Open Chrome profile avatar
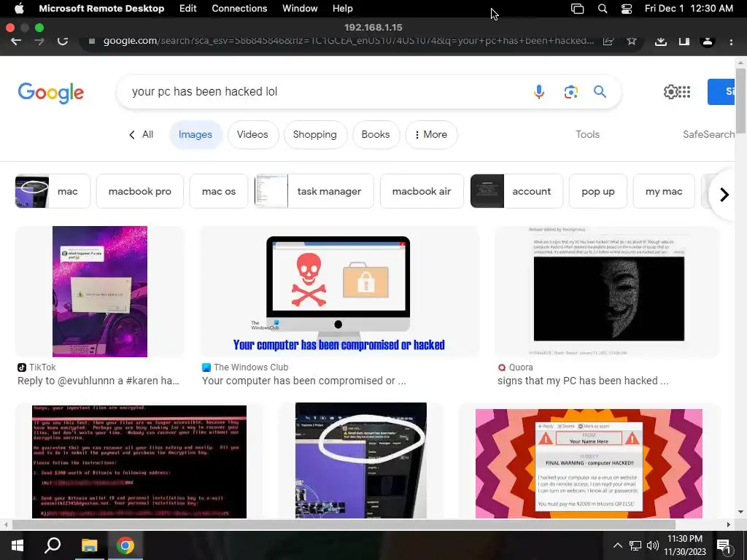The height and width of the screenshot is (560, 747). pos(708,41)
